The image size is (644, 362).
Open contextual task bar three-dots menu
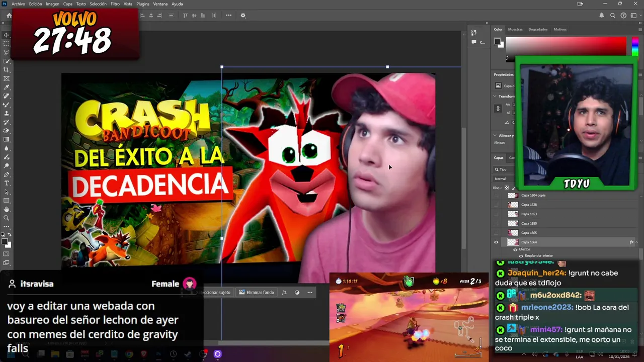310,292
